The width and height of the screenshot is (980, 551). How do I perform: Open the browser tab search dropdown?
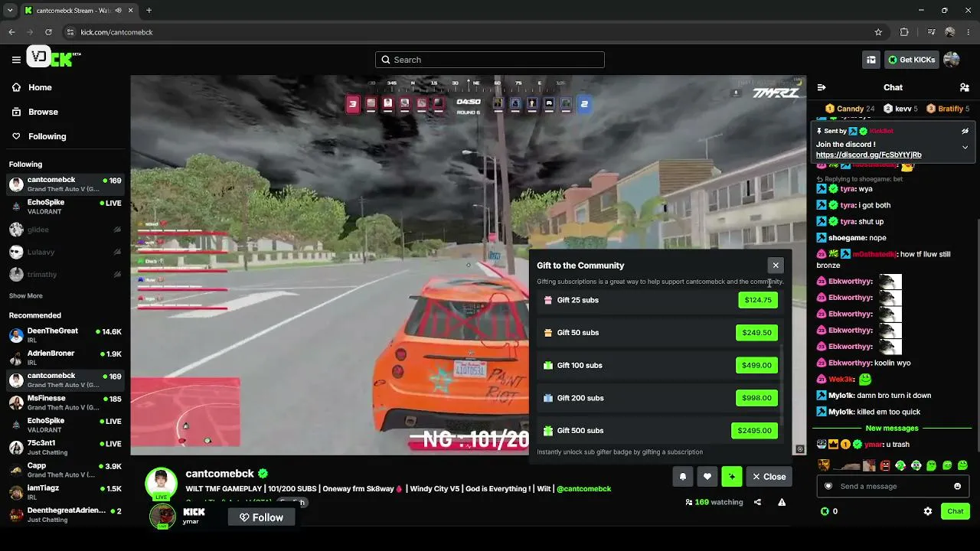click(10, 11)
